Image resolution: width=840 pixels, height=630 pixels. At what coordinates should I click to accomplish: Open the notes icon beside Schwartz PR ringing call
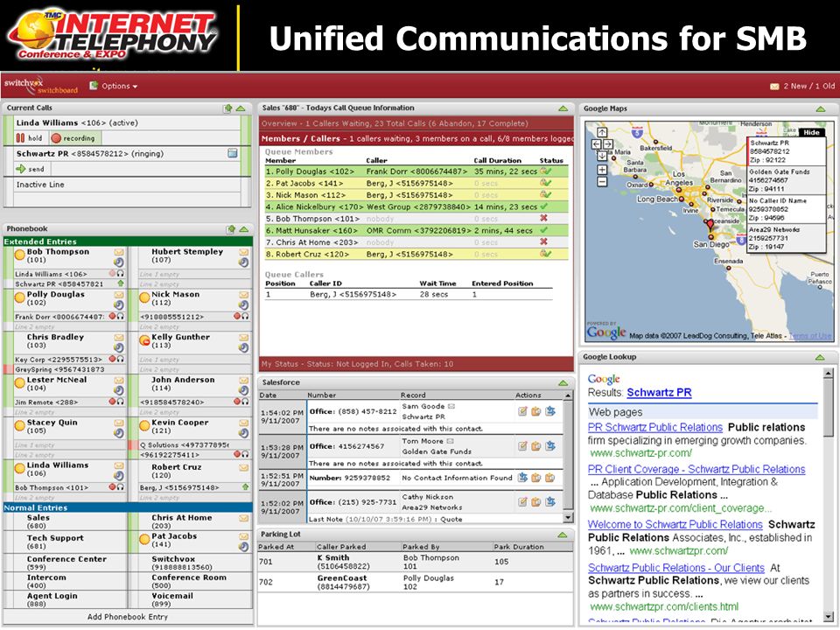pos(233,153)
